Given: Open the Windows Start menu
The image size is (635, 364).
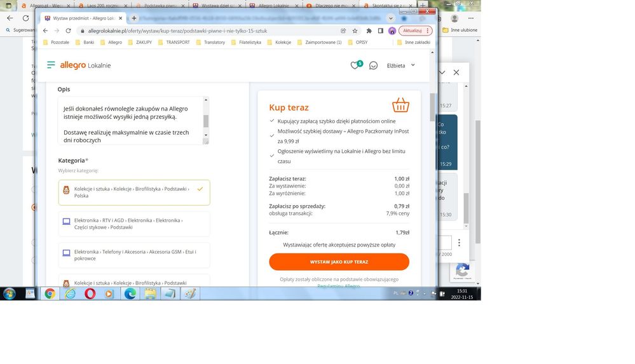Looking at the screenshot, I should click(10, 293).
